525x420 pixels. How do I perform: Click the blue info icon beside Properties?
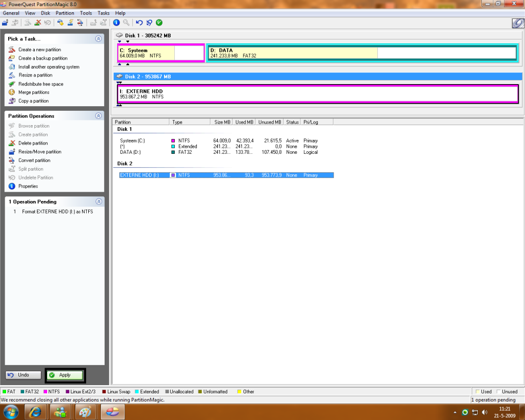(x=12, y=186)
